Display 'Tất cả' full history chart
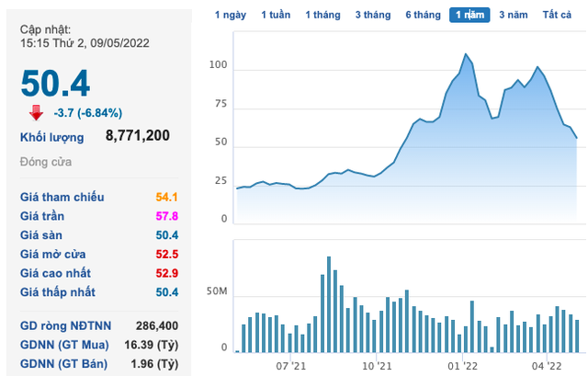 (557, 16)
